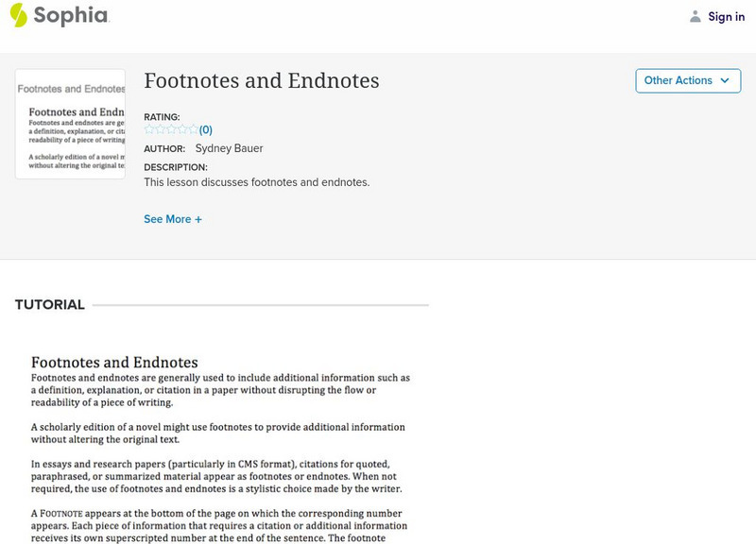756x544 pixels.
Task: Click the lesson description text
Action: (x=256, y=182)
